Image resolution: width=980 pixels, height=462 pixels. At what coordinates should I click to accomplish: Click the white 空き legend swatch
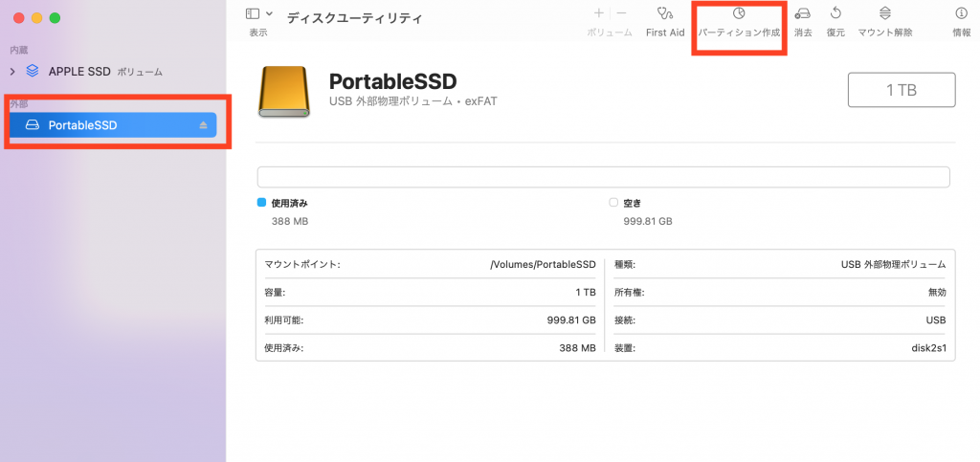tap(613, 203)
